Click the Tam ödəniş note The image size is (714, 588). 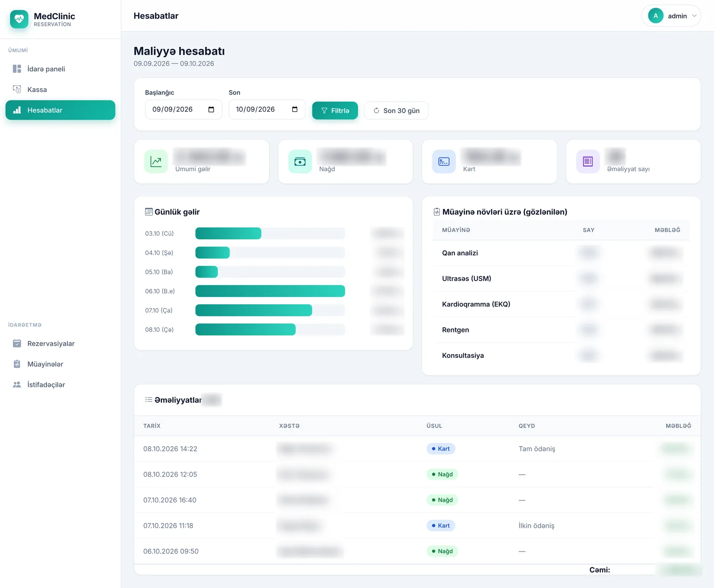(x=537, y=449)
